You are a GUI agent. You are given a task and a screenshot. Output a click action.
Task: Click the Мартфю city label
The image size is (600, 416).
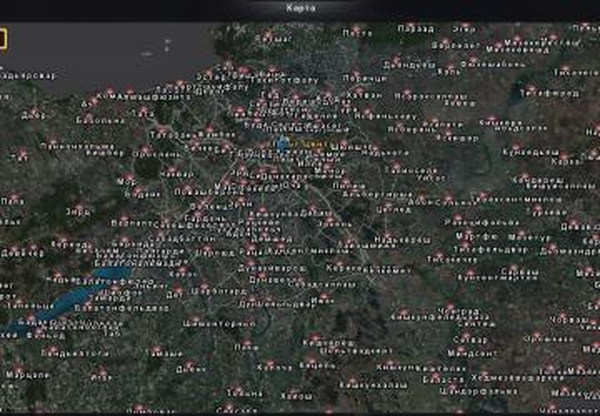click(x=477, y=237)
